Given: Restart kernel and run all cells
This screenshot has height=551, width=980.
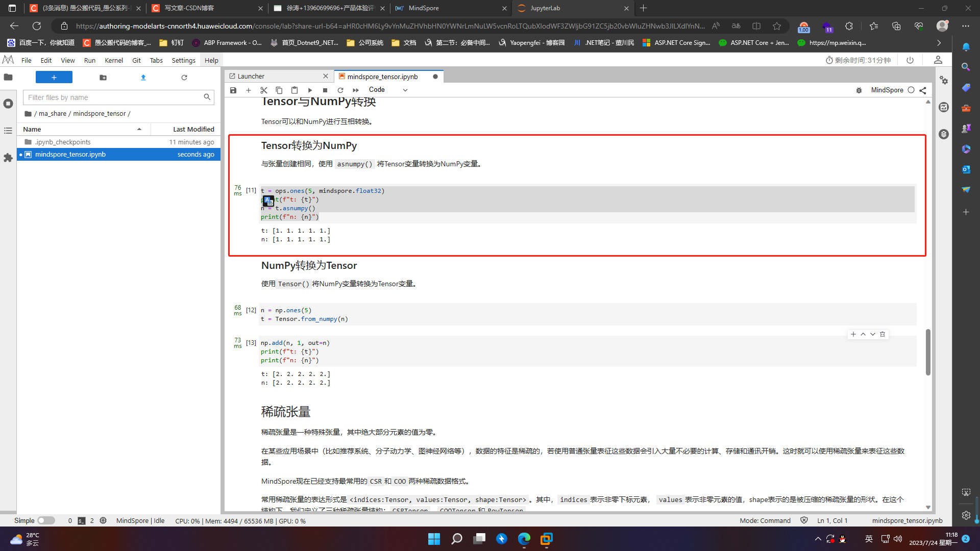Looking at the screenshot, I should 356,90.
